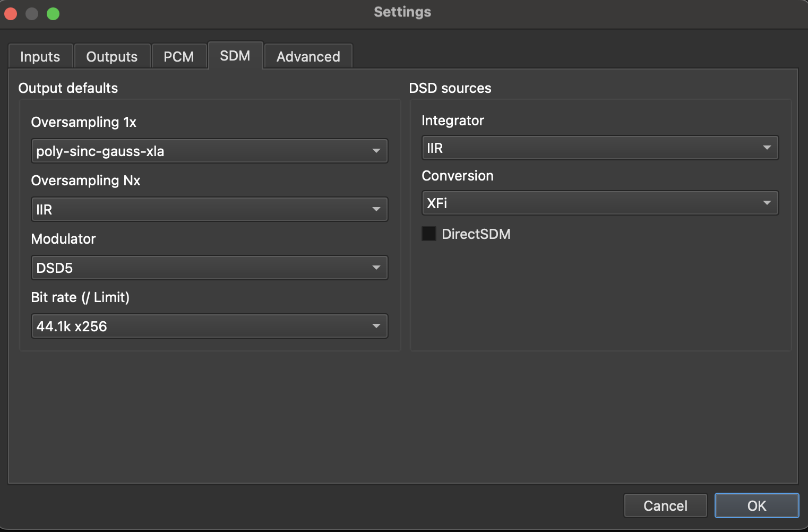The width and height of the screenshot is (808, 532).
Task: Click the green zoom window button
Action: 53,14
